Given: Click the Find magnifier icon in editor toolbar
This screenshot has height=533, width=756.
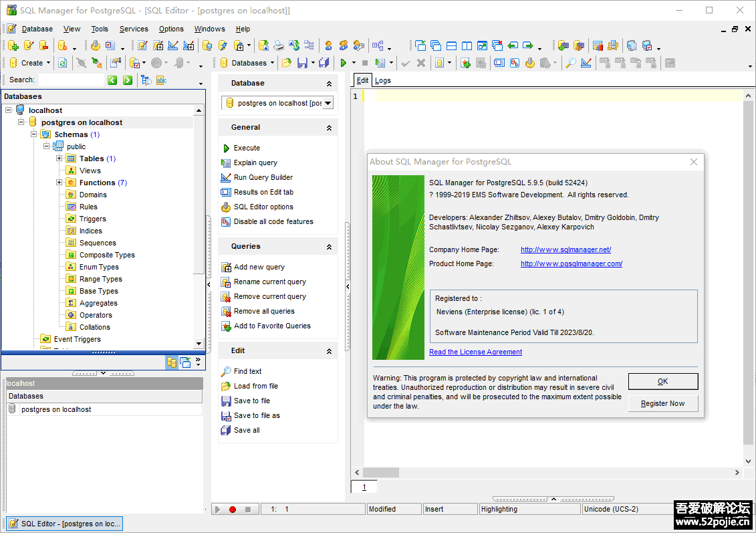Looking at the screenshot, I should tap(570, 63).
